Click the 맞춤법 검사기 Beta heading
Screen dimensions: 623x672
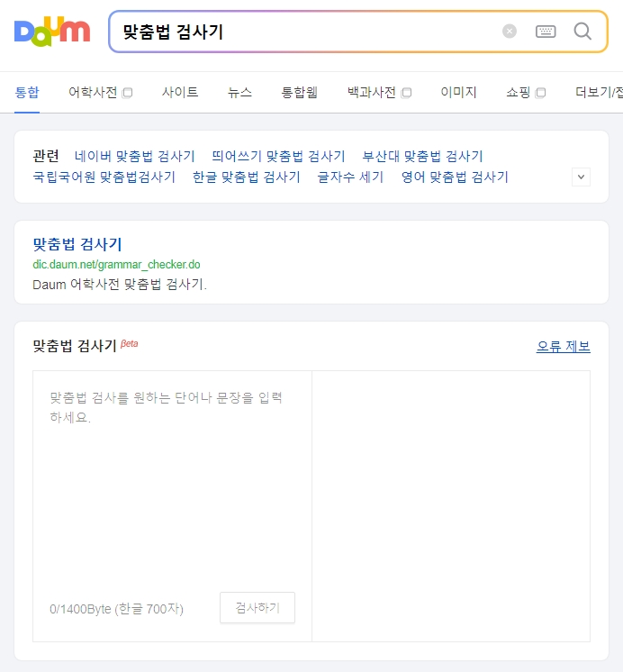click(86, 345)
